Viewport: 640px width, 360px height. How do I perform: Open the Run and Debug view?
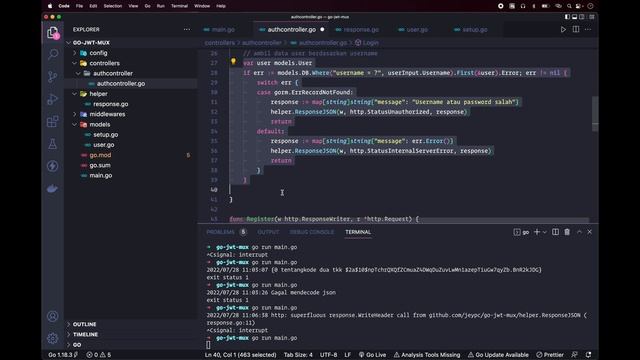pyautogui.click(x=53, y=99)
